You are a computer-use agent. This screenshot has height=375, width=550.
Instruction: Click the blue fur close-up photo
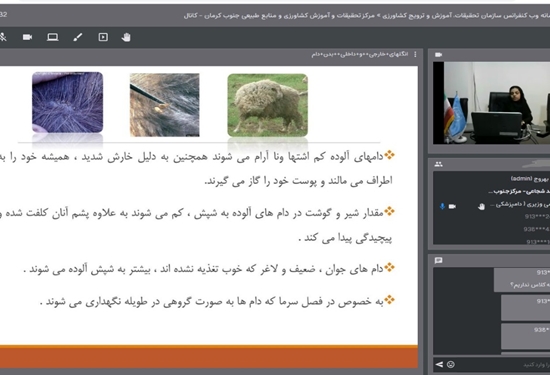tap(67, 102)
